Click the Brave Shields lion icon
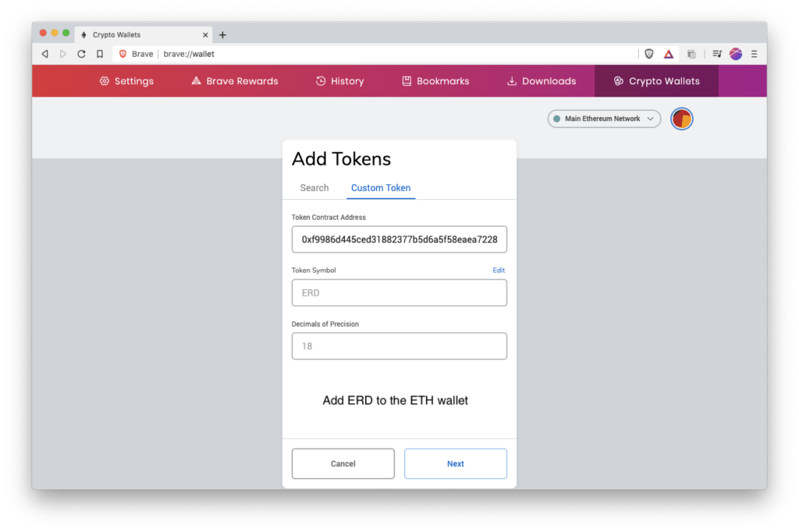The image size is (799, 532). tap(649, 54)
